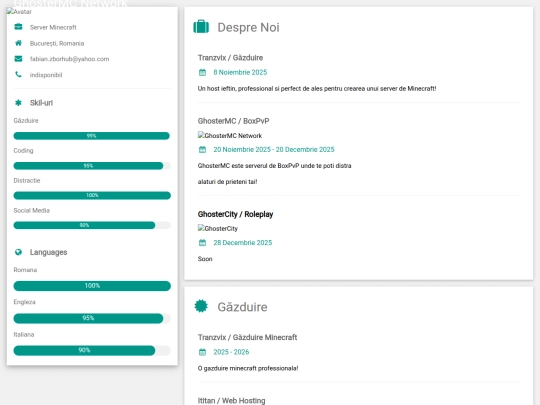Click the indisponibil phone text
Image resolution: width=540 pixels, height=405 pixels.
coord(46,75)
